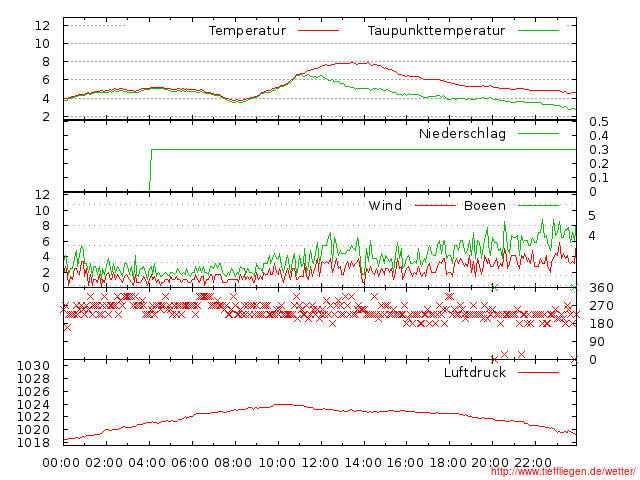This screenshot has width=640, height=480.
Task: Click the 16:00 time axis label
Action: tap(405, 463)
